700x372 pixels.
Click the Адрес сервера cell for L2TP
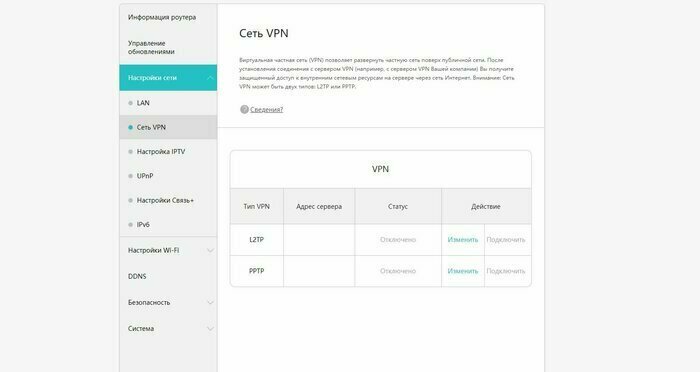(x=319, y=240)
